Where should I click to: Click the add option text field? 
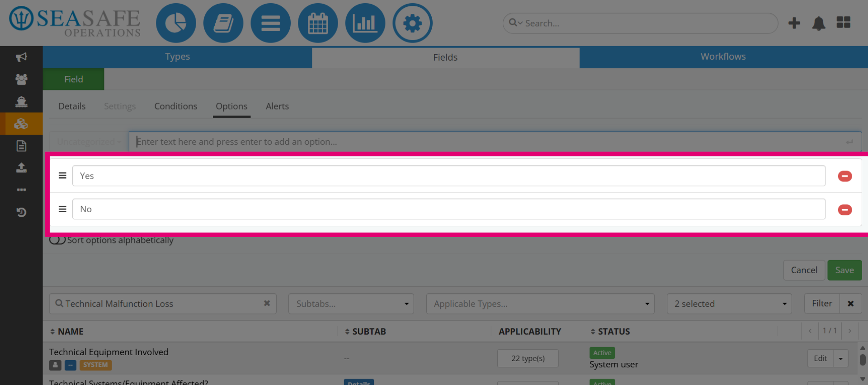[x=495, y=142]
